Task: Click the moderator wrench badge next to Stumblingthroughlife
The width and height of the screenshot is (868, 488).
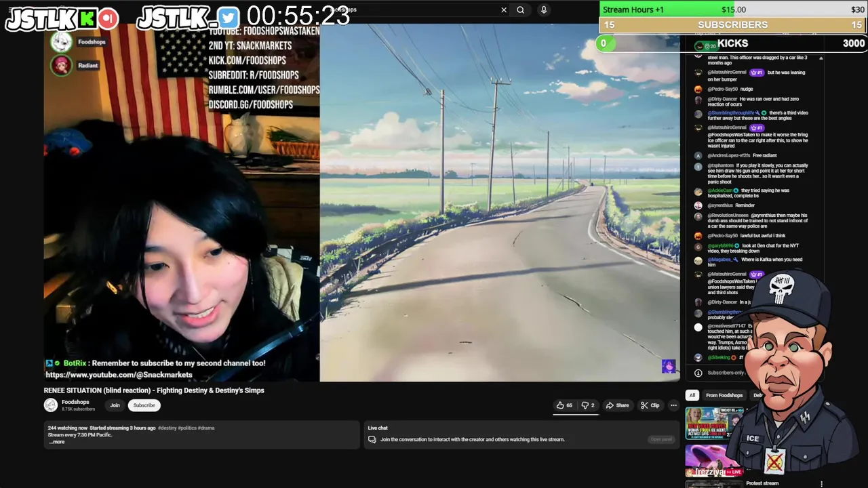Action: click(758, 113)
